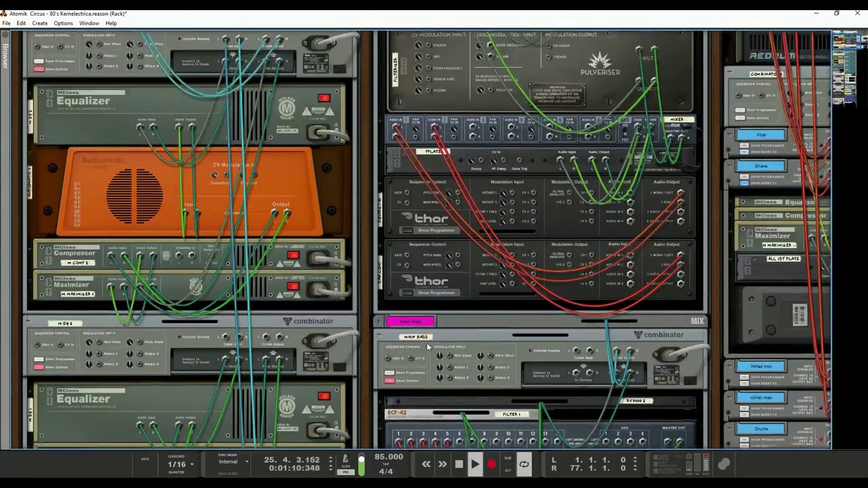Open the Browser side tab

tap(5, 56)
